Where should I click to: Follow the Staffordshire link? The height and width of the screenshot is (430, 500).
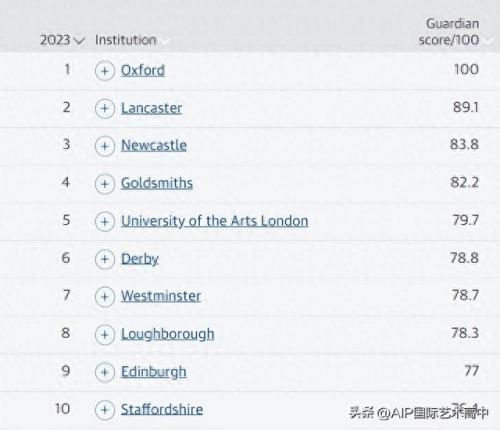162,409
